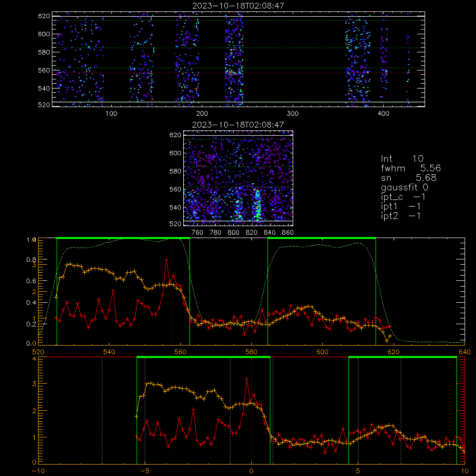Viewport: 476px width, 476px height.
Task: Click the red peak near 0 in bottom plot
Action: 247,379
